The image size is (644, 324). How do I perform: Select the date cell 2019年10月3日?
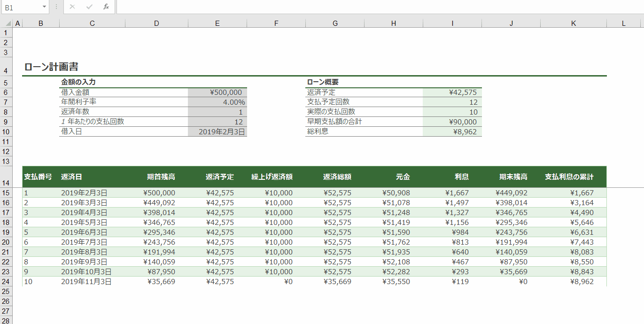tap(92, 272)
